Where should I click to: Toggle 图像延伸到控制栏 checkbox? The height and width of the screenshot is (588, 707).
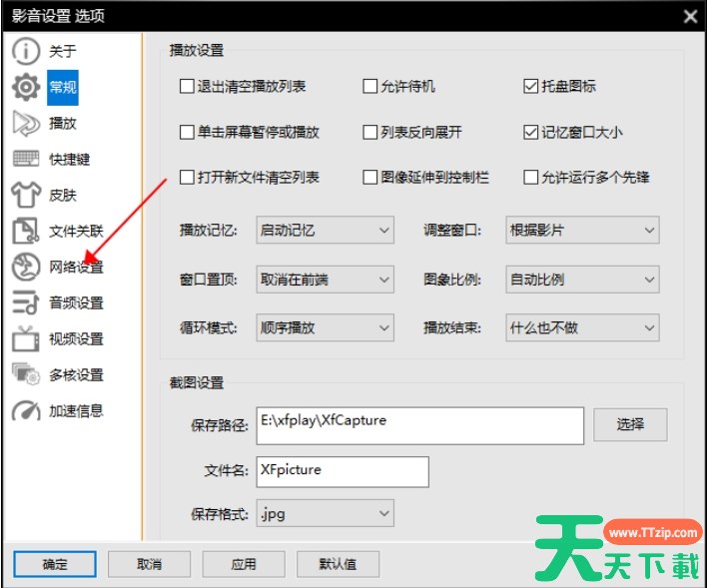370,178
